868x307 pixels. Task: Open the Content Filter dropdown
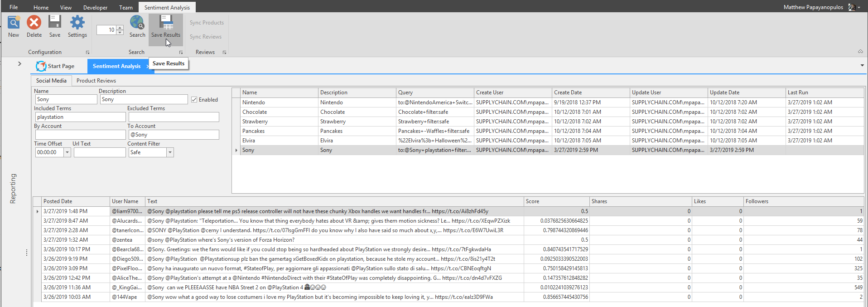coord(170,153)
